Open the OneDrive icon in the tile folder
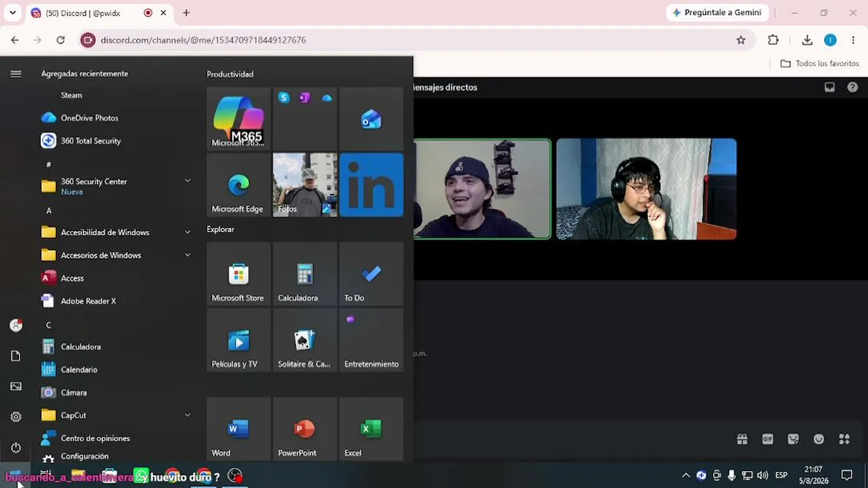 click(327, 98)
